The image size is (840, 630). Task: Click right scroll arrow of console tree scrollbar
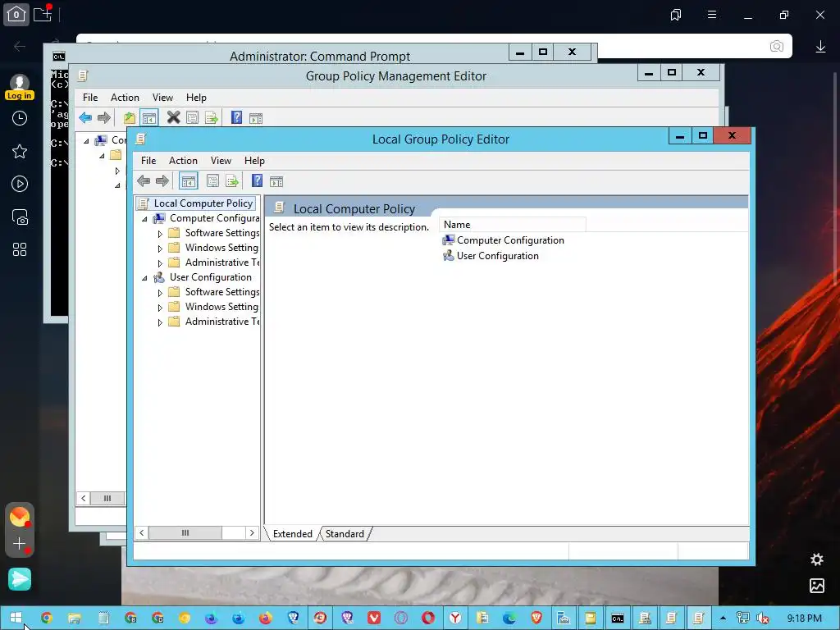(252, 532)
